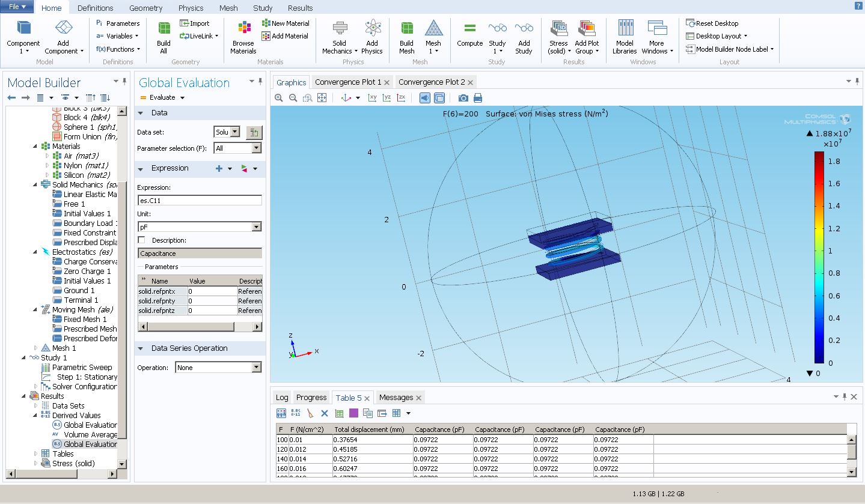Click Parameters in Definitions group
This screenshot has width=865, height=504.
coord(118,23)
